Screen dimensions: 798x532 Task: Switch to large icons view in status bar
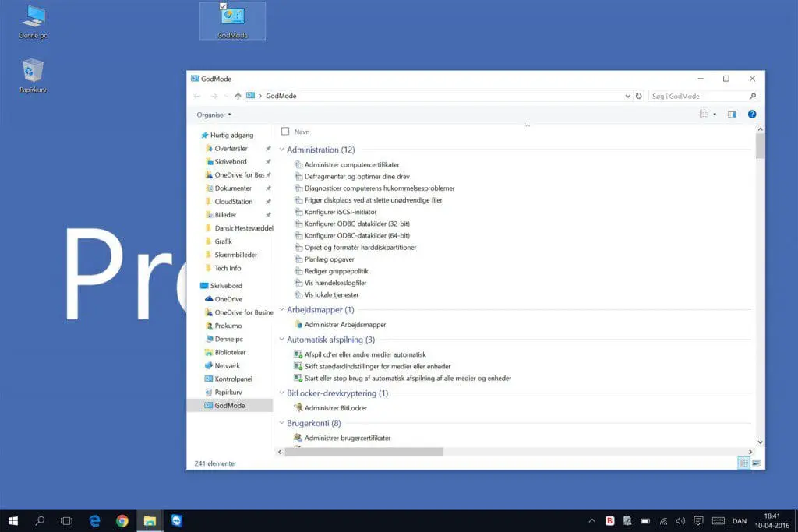[756, 463]
